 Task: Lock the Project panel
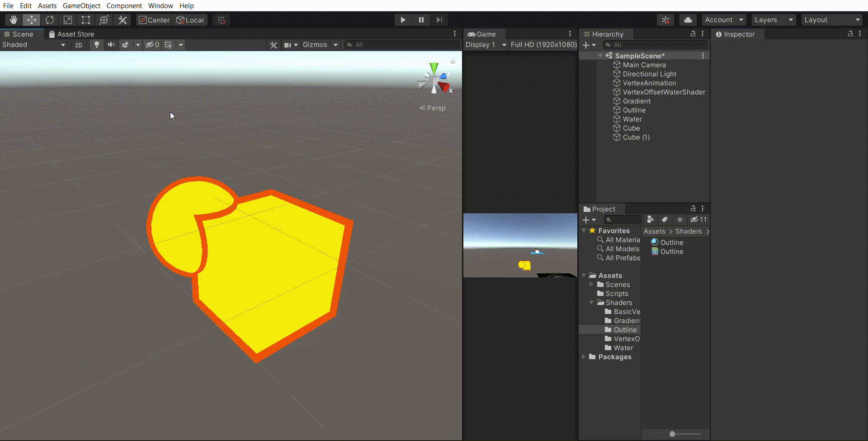pos(693,209)
